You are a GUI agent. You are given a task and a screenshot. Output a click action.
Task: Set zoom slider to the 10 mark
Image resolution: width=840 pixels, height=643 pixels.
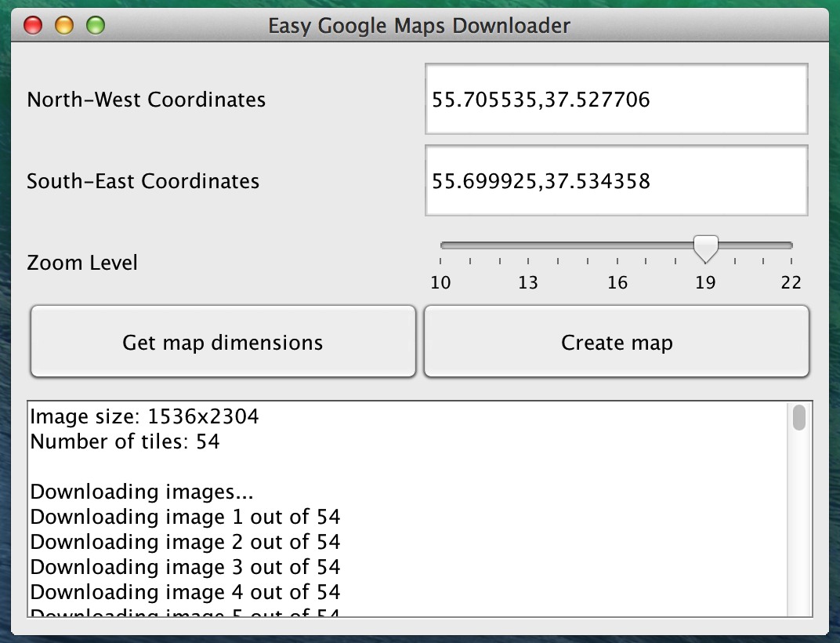[441, 245]
